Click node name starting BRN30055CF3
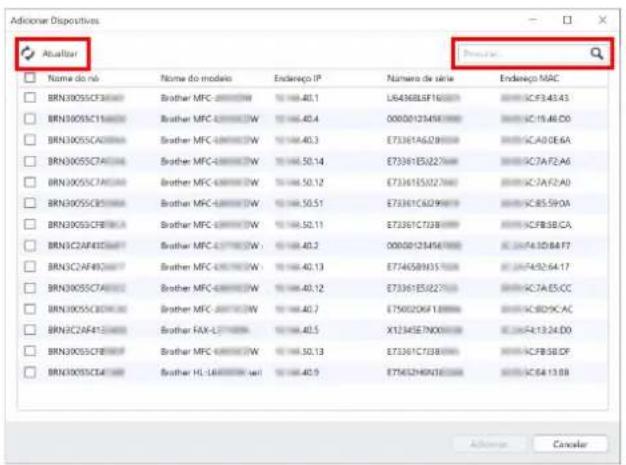The height and width of the screenshot is (465, 626). (x=86, y=98)
